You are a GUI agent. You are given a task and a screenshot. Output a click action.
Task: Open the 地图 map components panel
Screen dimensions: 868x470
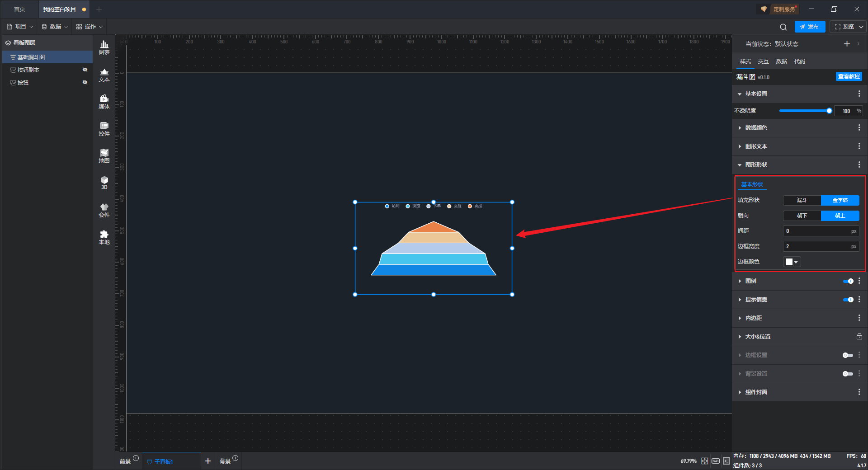point(104,156)
